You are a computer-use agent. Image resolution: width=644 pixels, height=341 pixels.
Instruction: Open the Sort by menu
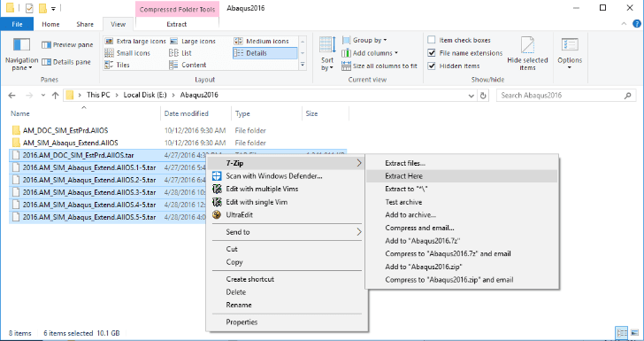(x=327, y=54)
